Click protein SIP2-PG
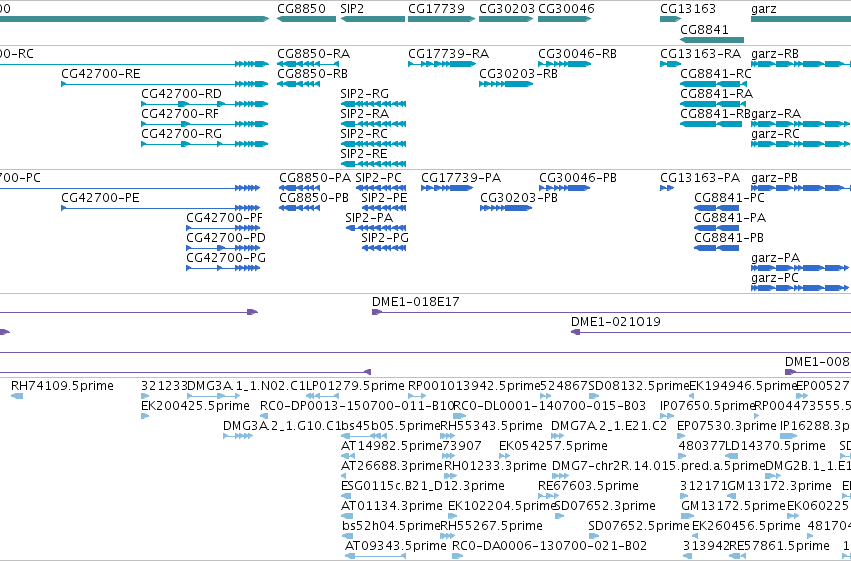Image resolution: width=851 pixels, height=561 pixels. [x=384, y=248]
